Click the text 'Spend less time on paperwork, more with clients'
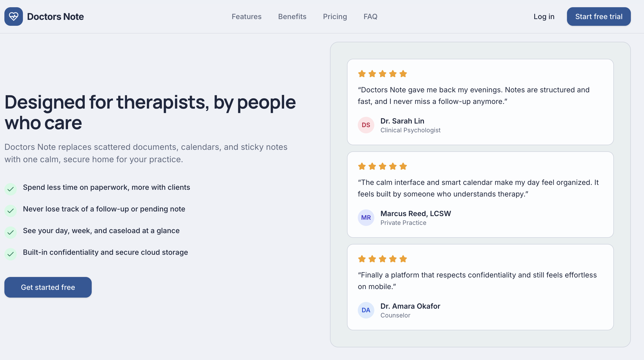644x360 pixels. [106, 187]
